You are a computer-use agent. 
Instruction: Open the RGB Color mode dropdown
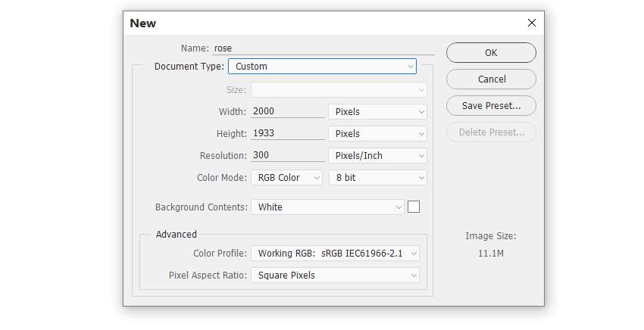point(286,178)
